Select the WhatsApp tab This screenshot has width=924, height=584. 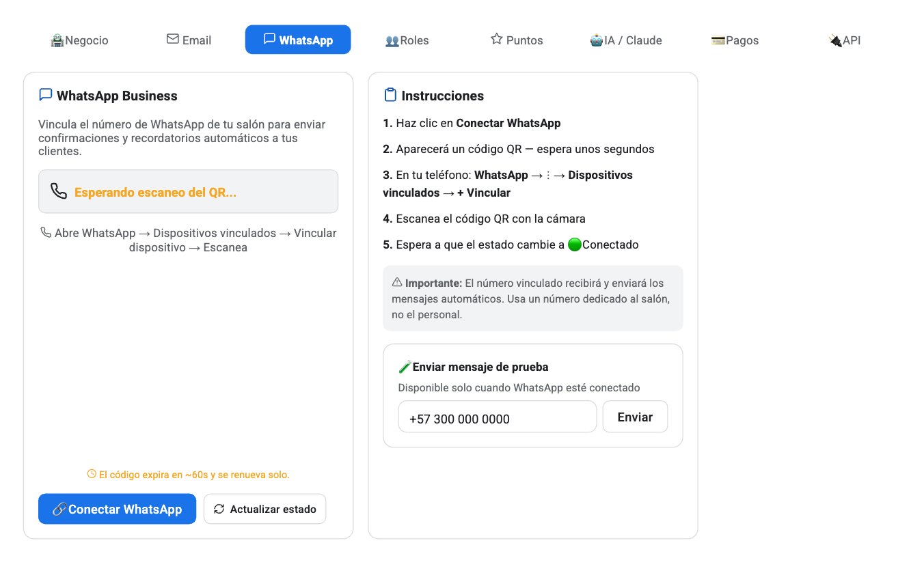[x=298, y=40]
